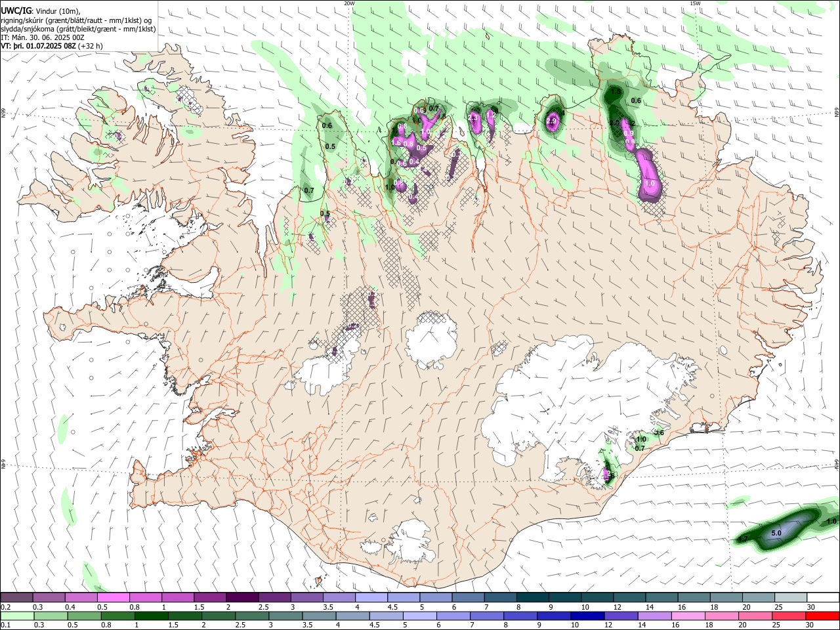Viewport: 840px width, 630px height.
Task: Click the light pink 16 rain-scale swatch
Action: click(x=688, y=616)
